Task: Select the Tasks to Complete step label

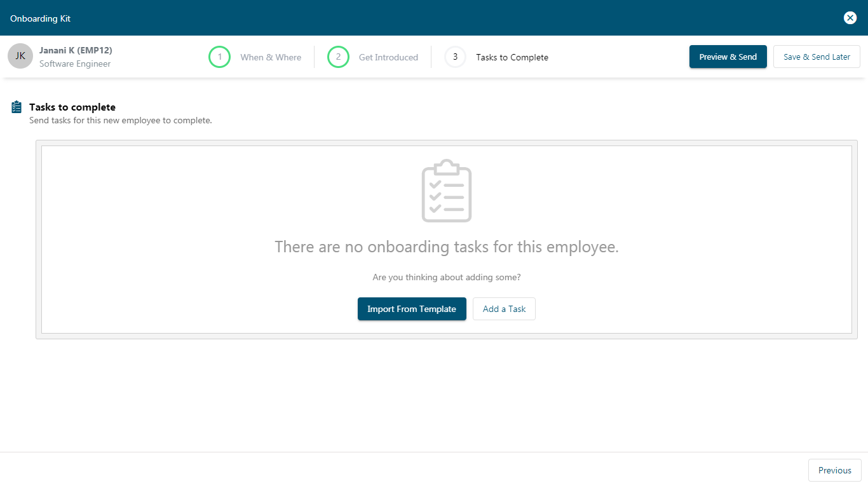Action: [x=512, y=57]
